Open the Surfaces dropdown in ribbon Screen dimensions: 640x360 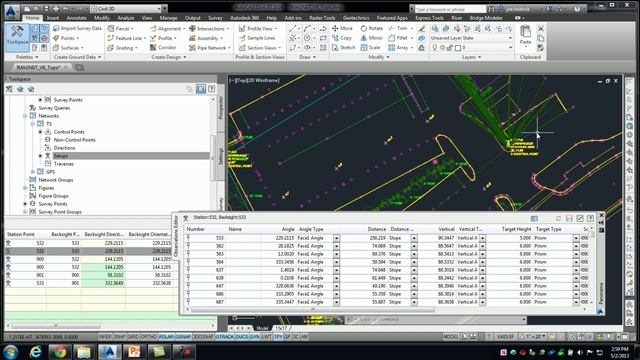pos(68,48)
